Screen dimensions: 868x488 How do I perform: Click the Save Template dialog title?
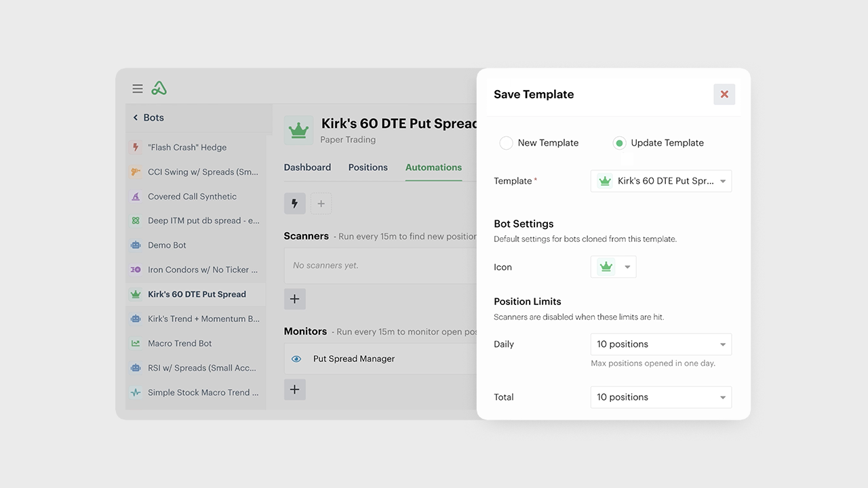point(534,94)
